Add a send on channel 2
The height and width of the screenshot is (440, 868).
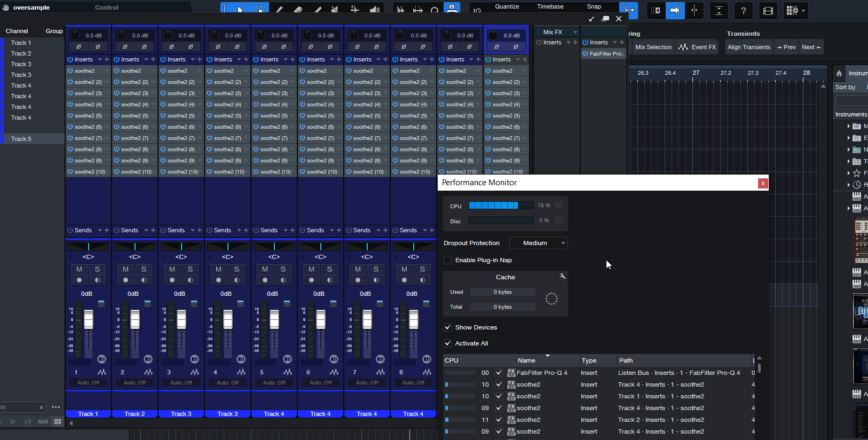tap(153, 230)
